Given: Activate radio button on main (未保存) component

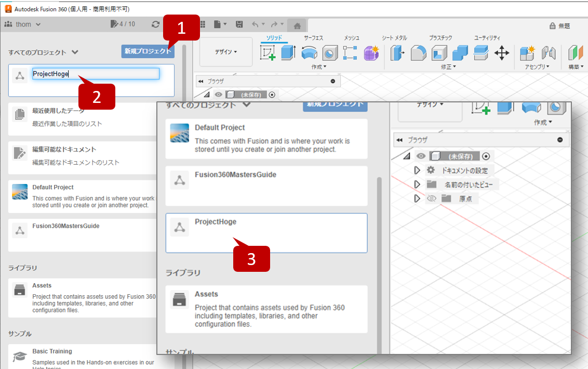Looking at the screenshot, I should point(272,95).
